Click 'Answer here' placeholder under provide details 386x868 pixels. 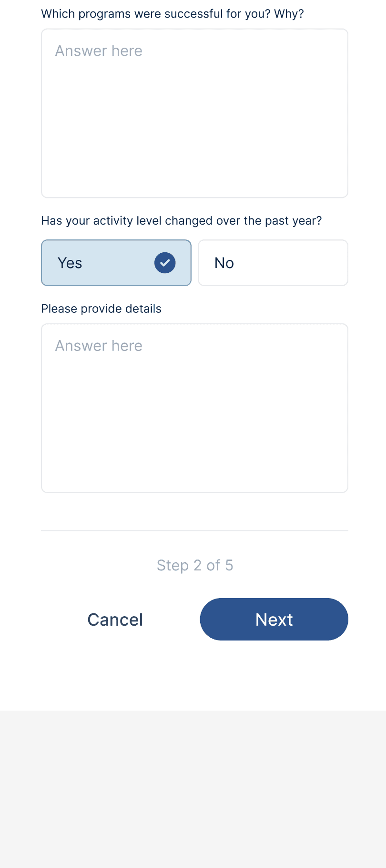pos(99,346)
